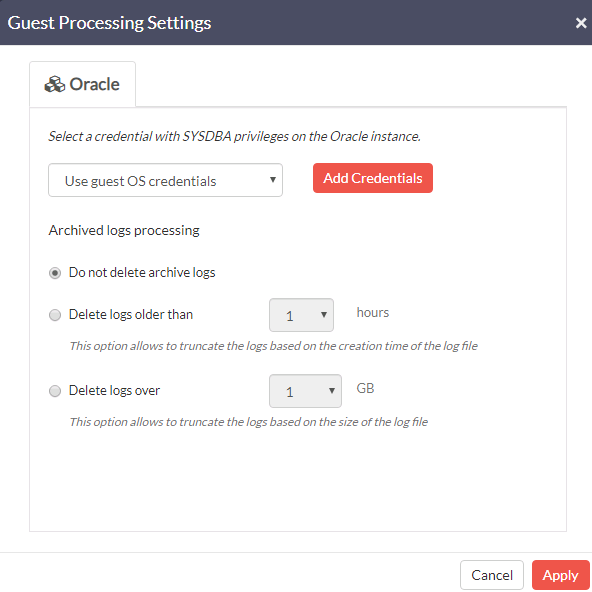The height and width of the screenshot is (592, 592).
Task: Select Do not delete archive logs radio
Action: pyautogui.click(x=55, y=273)
